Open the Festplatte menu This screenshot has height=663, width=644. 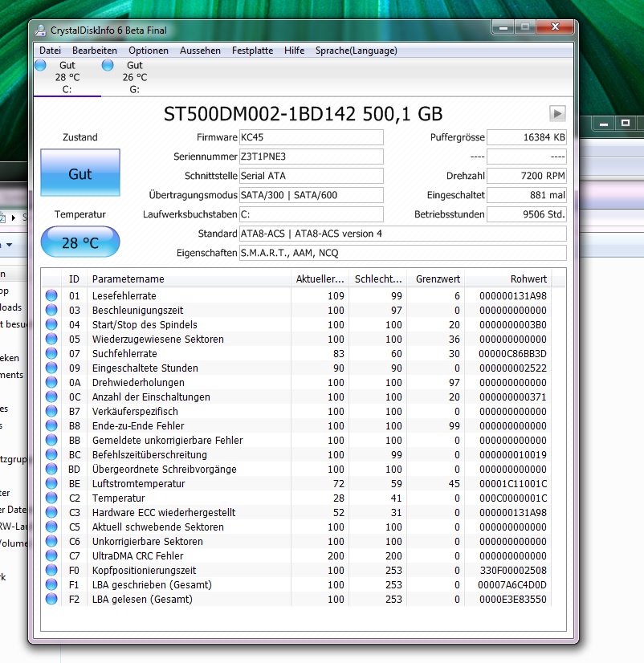coord(252,51)
